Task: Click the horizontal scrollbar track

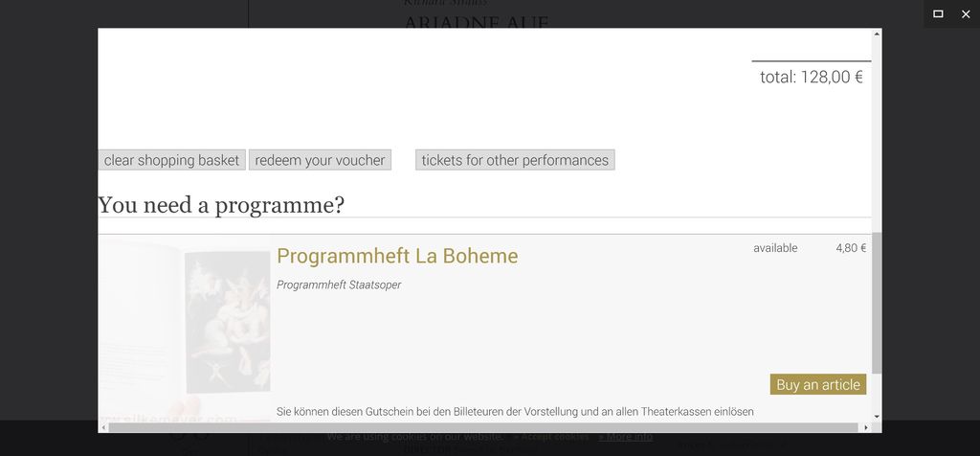Action: point(483,428)
